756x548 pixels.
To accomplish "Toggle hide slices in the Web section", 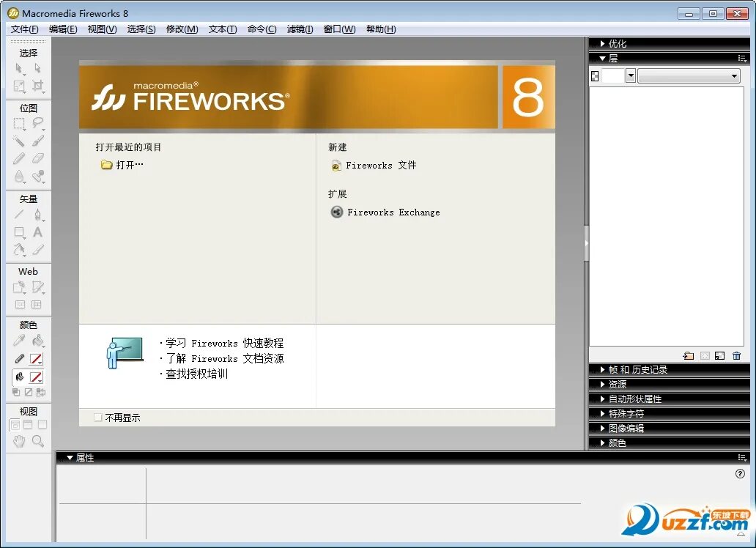I will [x=21, y=304].
